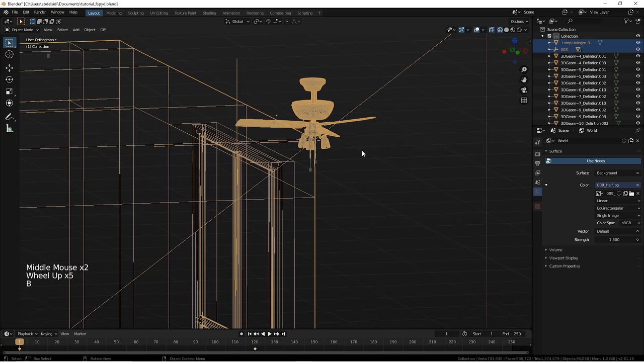
Task: Open the Texture properties checker icon
Action: (537, 207)
